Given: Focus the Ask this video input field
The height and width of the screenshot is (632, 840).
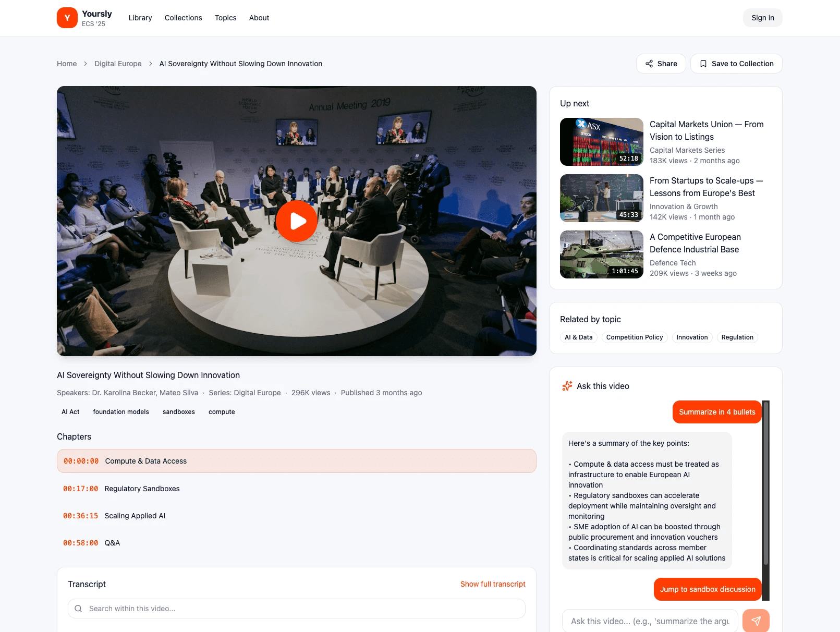Looking at the screenshot, I should 650,621.
